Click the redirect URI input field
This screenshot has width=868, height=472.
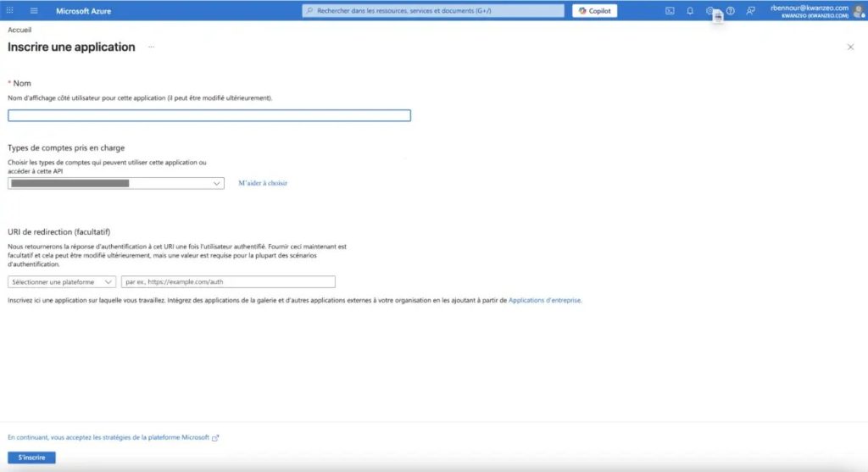click(228, 281)
